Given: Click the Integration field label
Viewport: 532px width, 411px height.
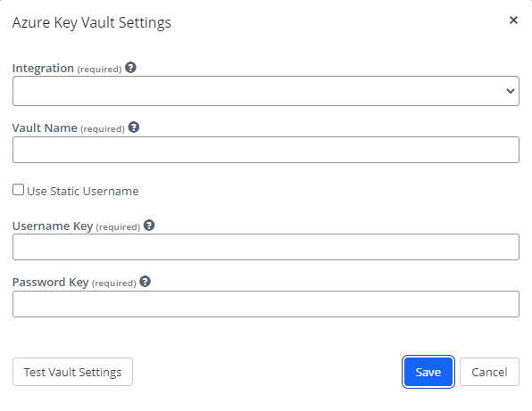Looking at the screenshot, I should [x=43, y=68].
